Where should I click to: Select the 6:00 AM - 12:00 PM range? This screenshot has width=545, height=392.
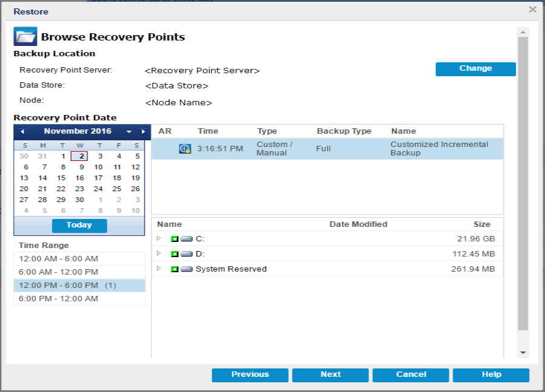click(x=79, y=272)
